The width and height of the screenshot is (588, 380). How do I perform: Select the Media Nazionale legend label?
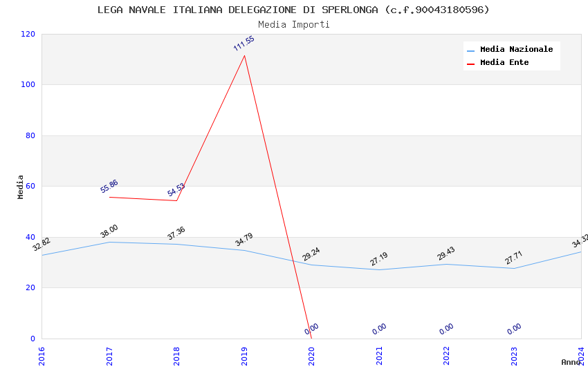pos(516,49)
